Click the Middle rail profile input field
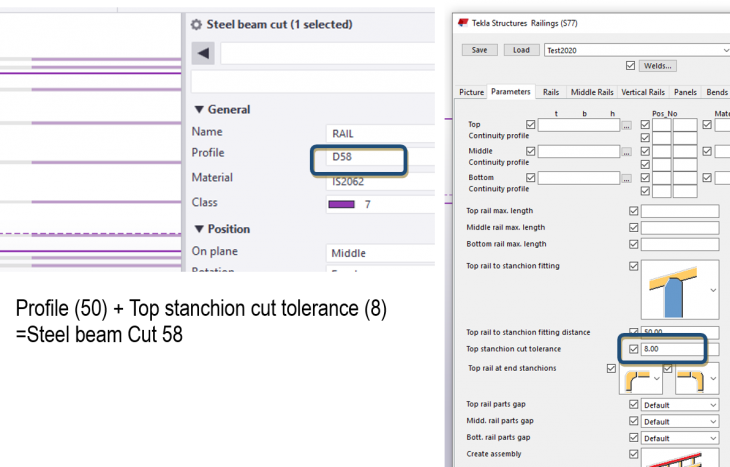Screen dimensions: 730x467 [579, 152]
